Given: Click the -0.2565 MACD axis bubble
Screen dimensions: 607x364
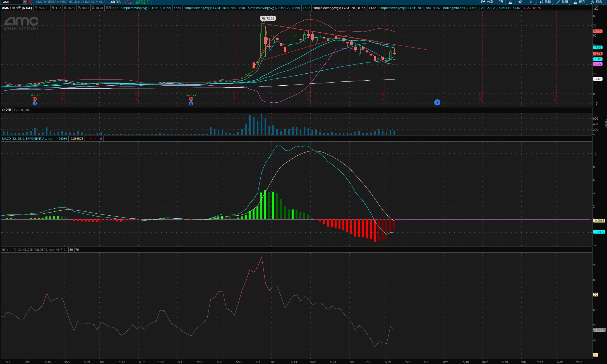Looking at the screenshot, I should click(x=599, y=221).
